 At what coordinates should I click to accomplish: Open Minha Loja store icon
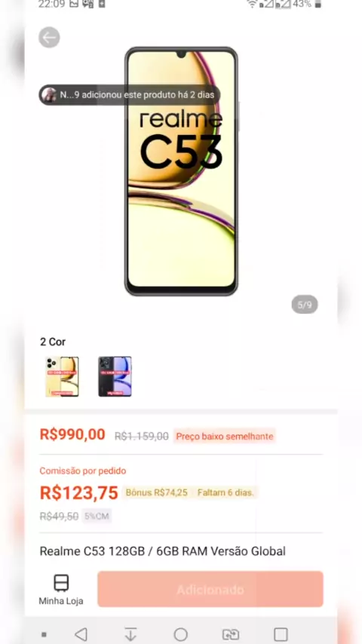61,589
